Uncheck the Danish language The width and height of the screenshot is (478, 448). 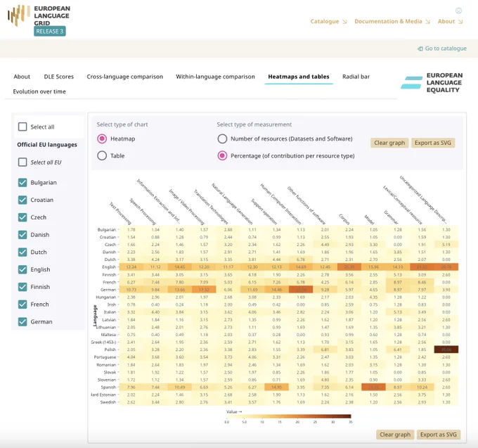22,234
